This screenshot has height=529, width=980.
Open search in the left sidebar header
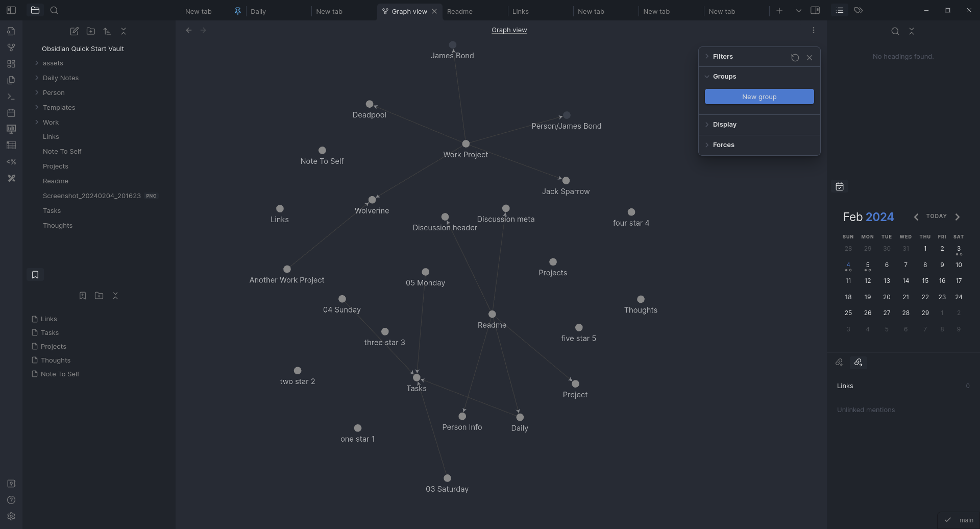(54, 10)
